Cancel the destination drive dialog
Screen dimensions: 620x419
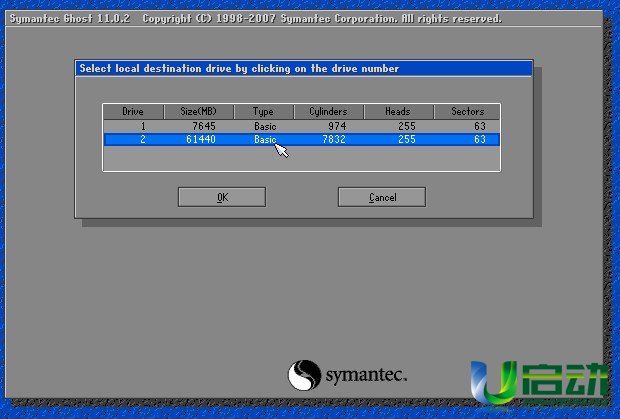(x=382, y=197)
